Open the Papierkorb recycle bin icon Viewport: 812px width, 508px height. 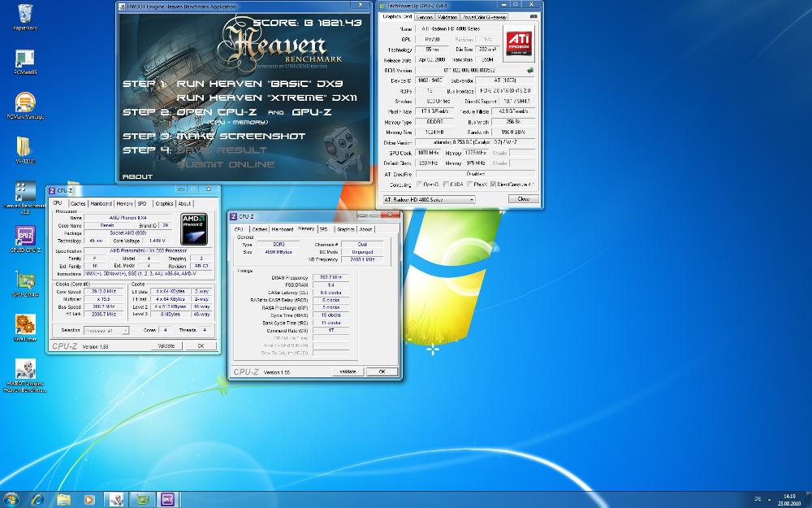click(x=24, y=16)
